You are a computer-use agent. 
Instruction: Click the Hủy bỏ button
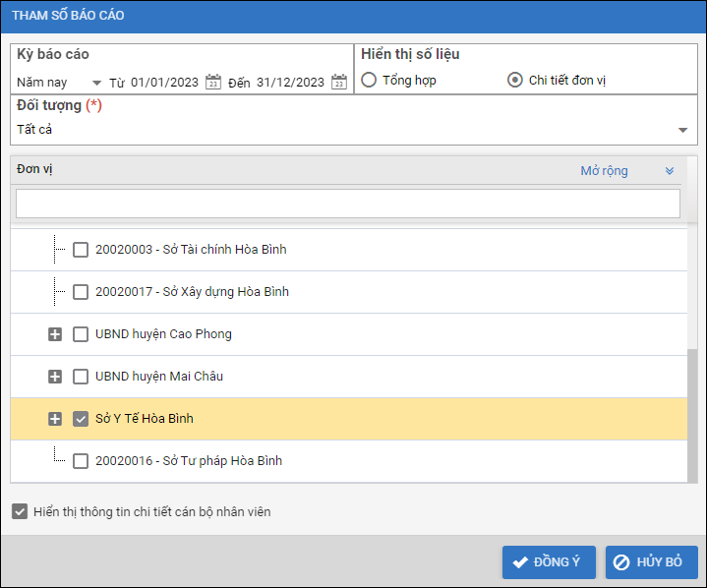point(651,562)
